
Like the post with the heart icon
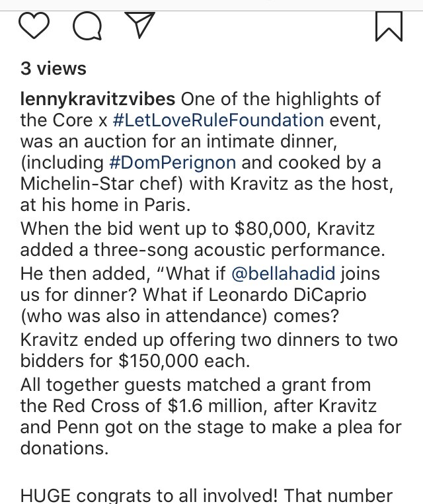(x=34, y=26)
